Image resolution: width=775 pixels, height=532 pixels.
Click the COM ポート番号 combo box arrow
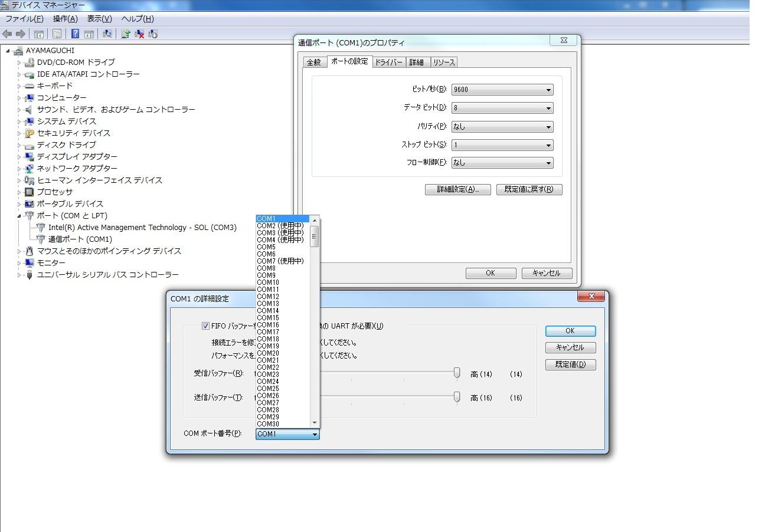point(315,434)
